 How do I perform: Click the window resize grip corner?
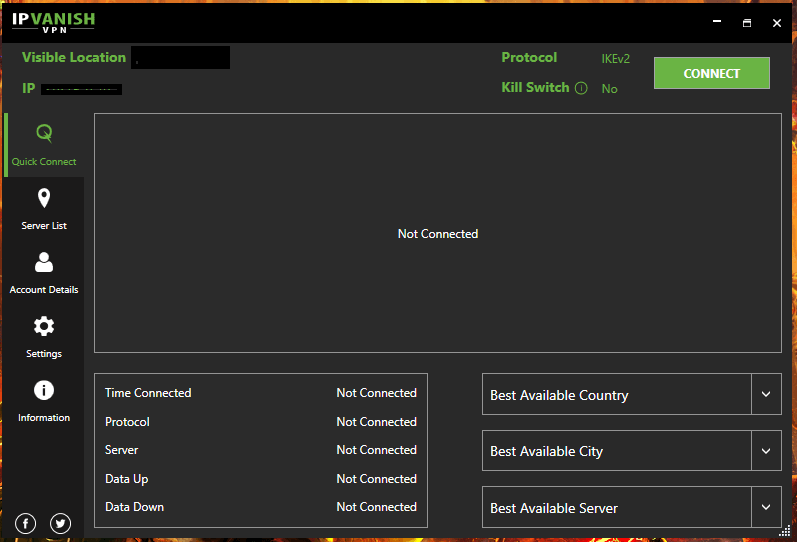785,531
